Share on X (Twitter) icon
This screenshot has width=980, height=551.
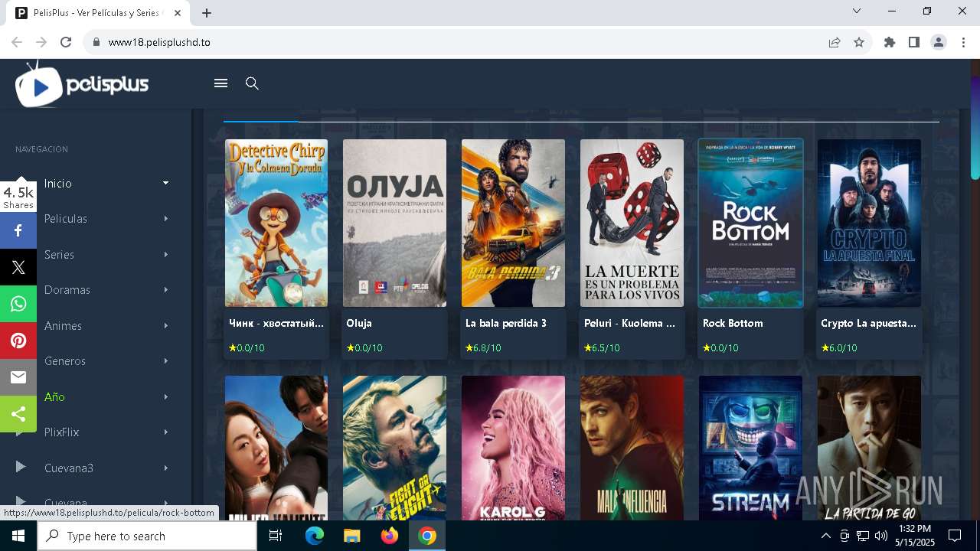coord(18,267)
